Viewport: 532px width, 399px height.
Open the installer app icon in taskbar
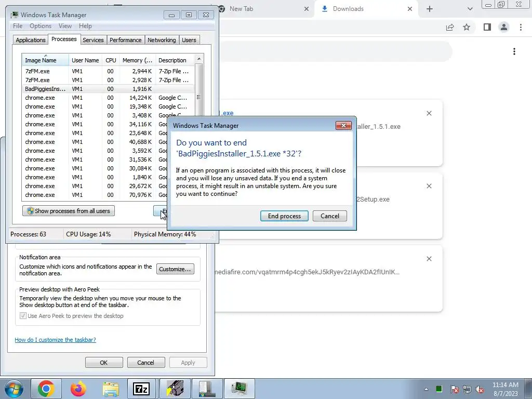coord(175,389)
